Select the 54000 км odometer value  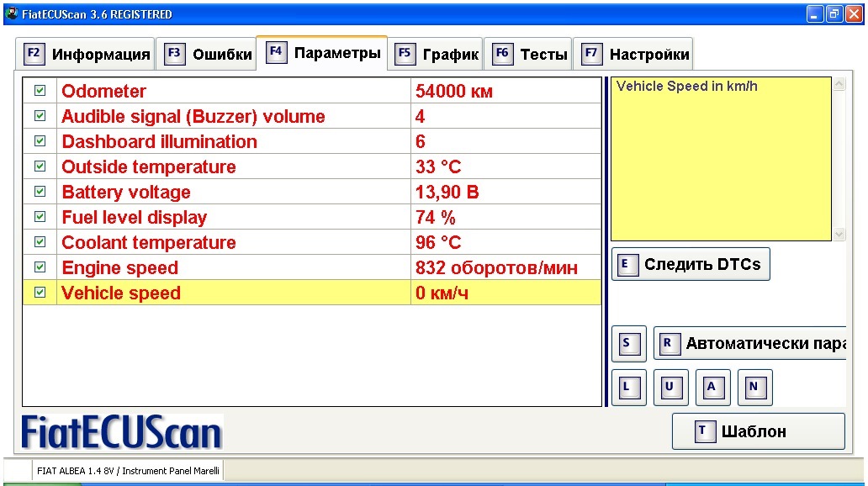pyautogui.click(x=454, y=91)
